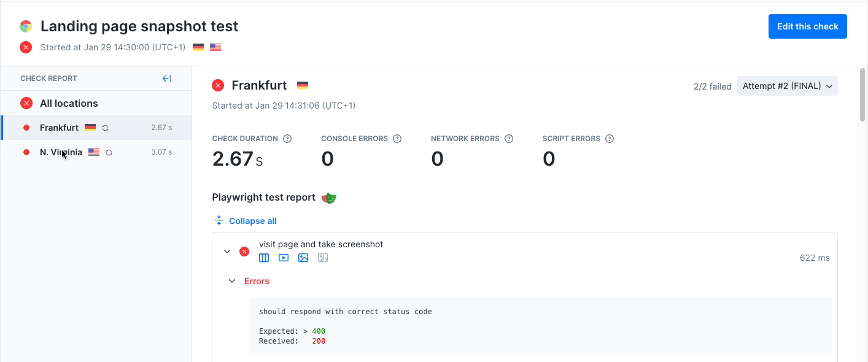Open the screenshot image icon
The height and width of the screenshot is (362, 868).
(x=303, y=258)
